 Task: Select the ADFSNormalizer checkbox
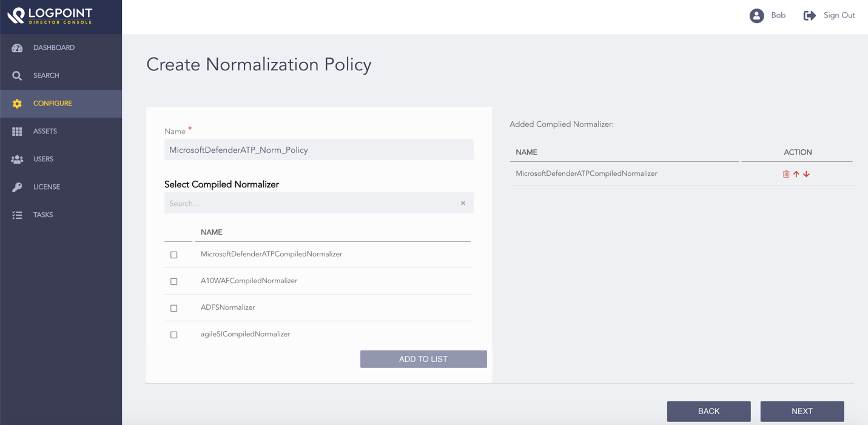174,308
